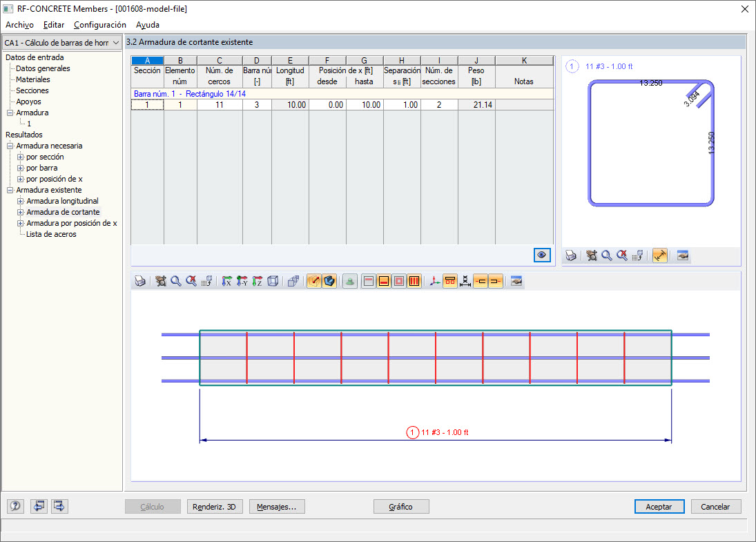Toggle the bottom reinforcement display icon
The height and width of the screenshot is (542, 756).
384,281
